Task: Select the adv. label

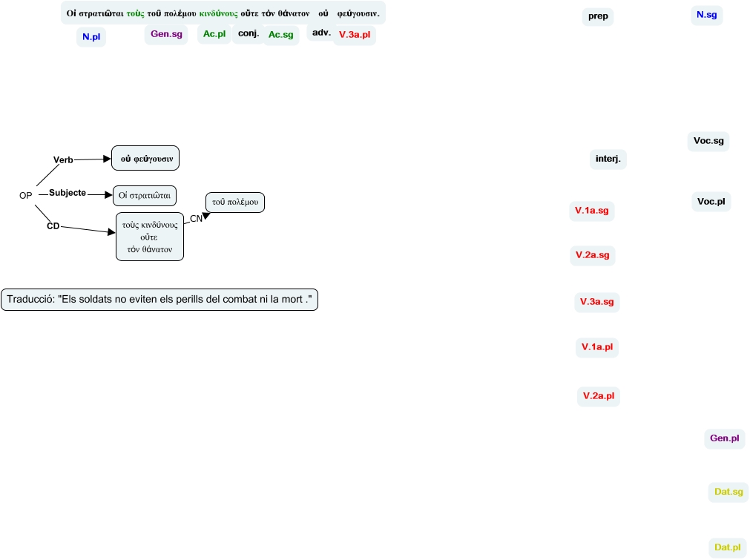Action: point(321,33)
